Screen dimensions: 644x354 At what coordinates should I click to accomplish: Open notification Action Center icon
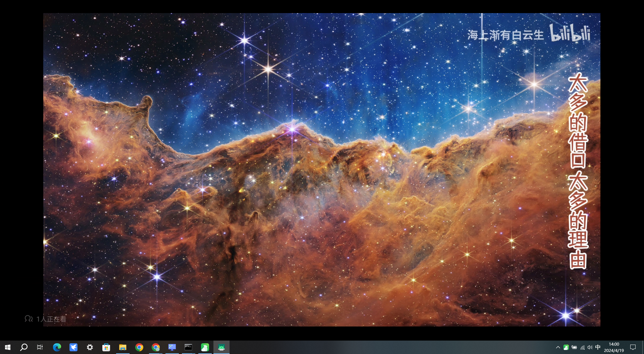633,347
